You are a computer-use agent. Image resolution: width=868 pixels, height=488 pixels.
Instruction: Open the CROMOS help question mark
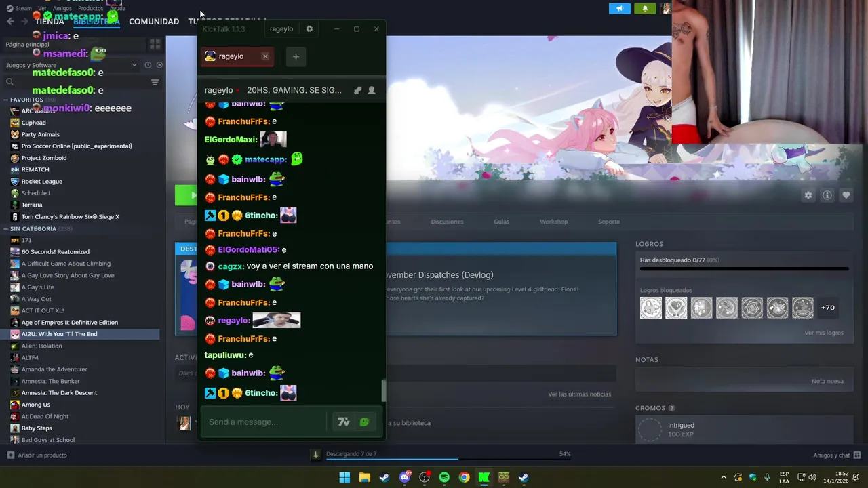click(x=672, y=409)
